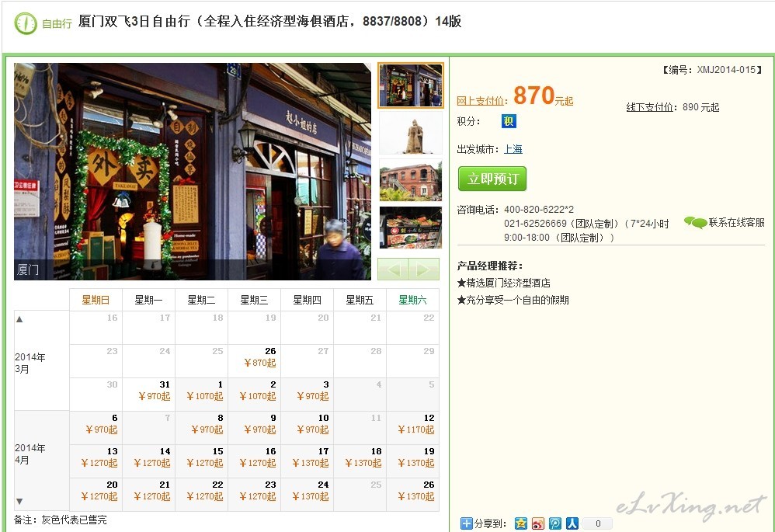
Task: Select the food stall thumbnail image
Action: tap(411, 228)
